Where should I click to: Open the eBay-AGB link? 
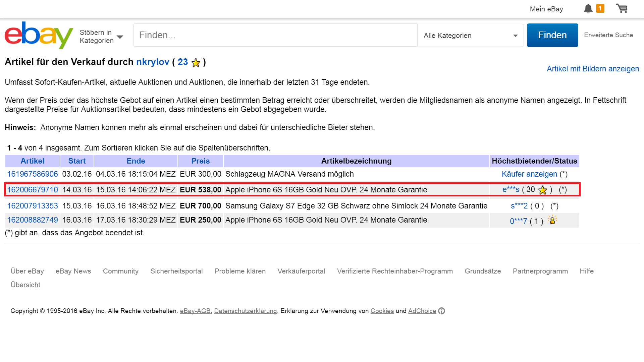coord(195,311)
